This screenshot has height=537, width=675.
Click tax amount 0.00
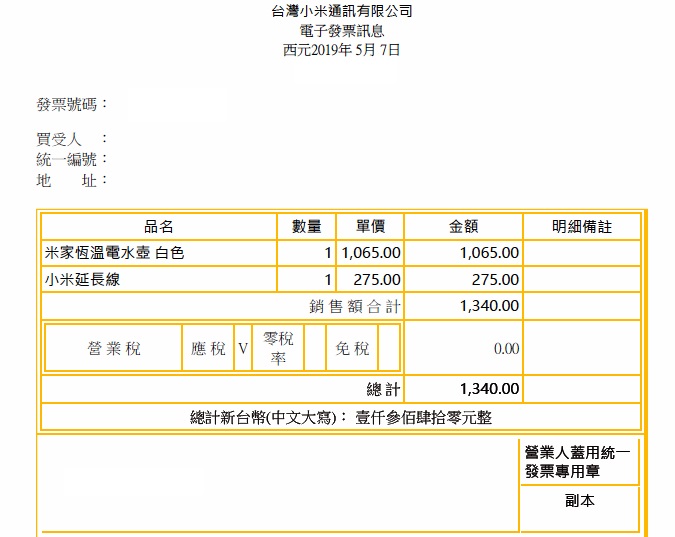point(506,348)
